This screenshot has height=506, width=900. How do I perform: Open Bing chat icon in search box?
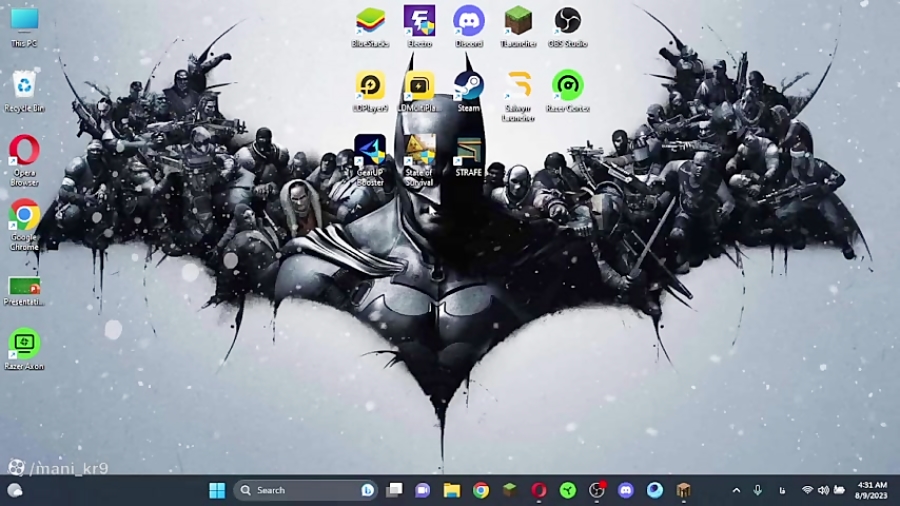[x=367, y=491]
